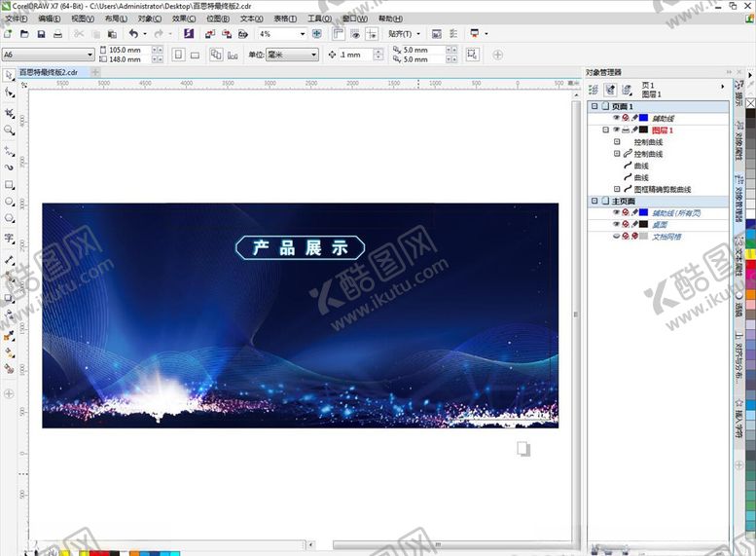Image resolution: width=756 pixels, height=556 pixels.
Task: Open the zoom level dropdown showing 4%
Action: coord(303,33)
